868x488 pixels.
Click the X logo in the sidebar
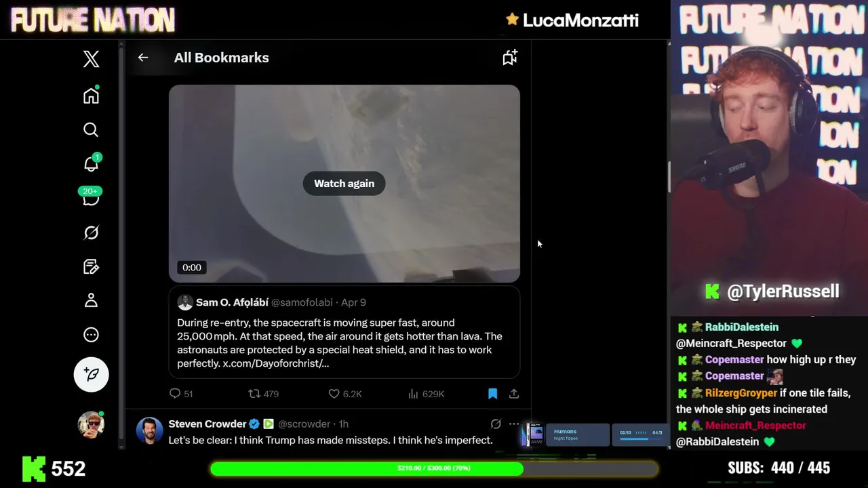pos(91,59)
